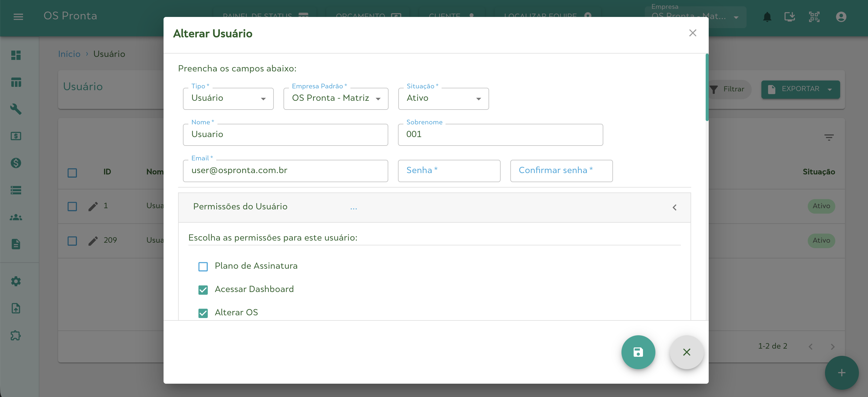
Task: Open the Tipo dropdown
Action: (228, 98)
